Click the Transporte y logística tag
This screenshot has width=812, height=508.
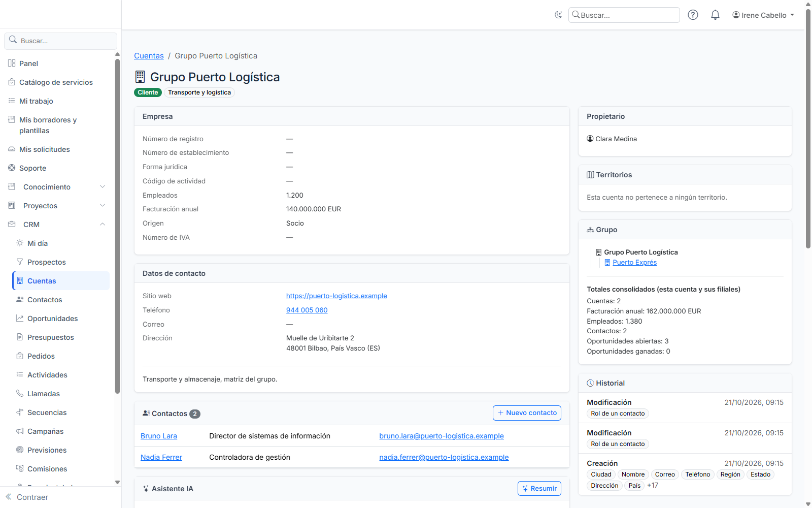199,92
